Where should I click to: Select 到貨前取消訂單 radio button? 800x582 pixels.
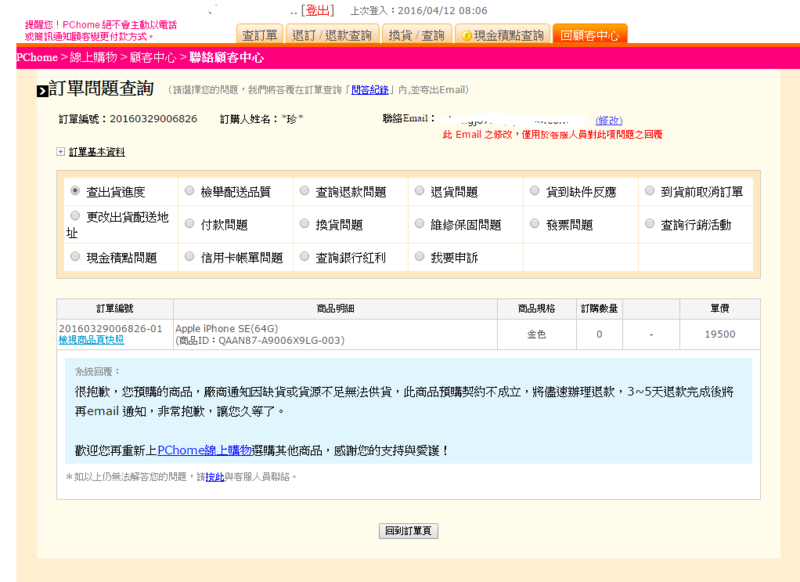(649, 191)
